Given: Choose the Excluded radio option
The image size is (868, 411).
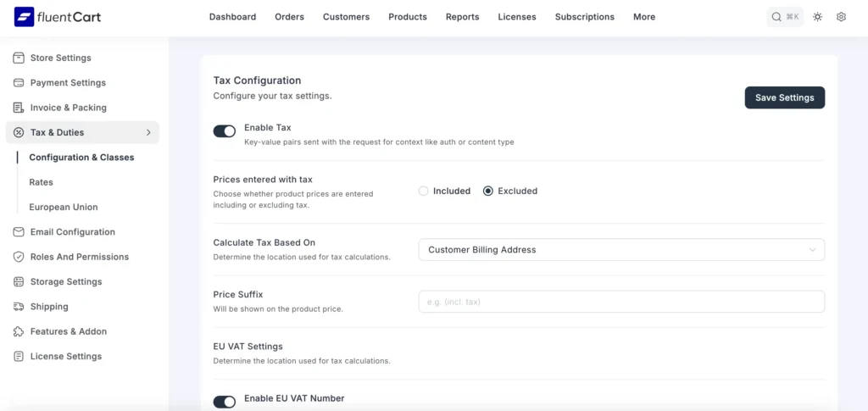Looking at the screenshot, I should click(x=488, y=192).
